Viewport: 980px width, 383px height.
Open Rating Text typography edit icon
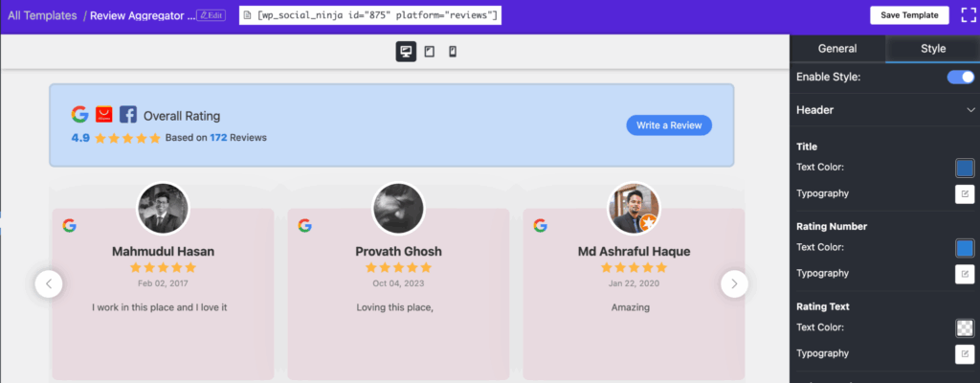coord(965,354)
